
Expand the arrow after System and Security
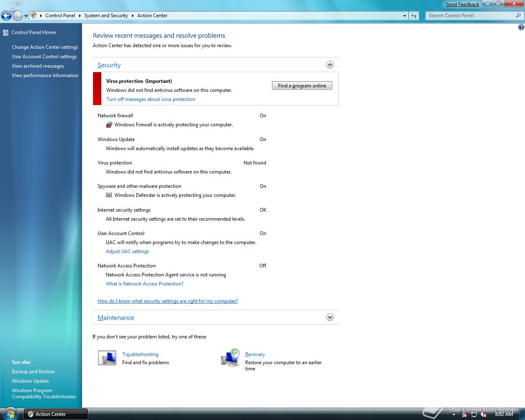point(132,16)
